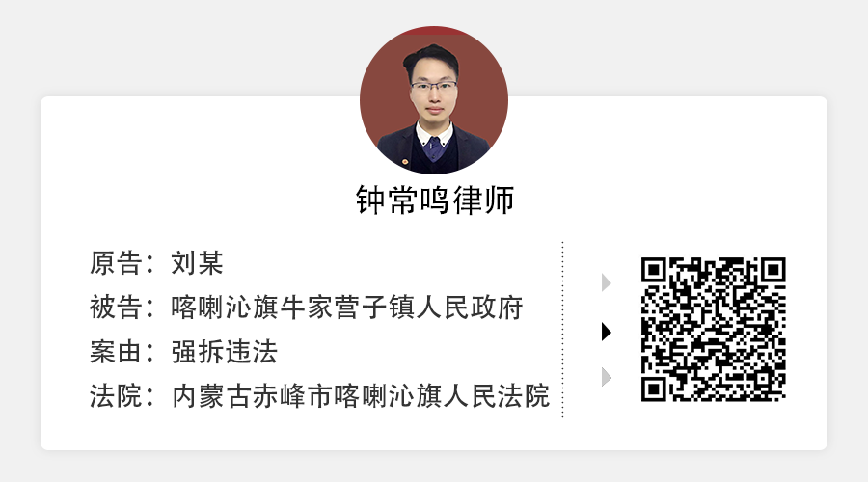The width and height of the screenshot is (868, 482).
Task: Click the defendant 喀喇沁旗牛家营子镇人民政府
Action: point(347,308)
